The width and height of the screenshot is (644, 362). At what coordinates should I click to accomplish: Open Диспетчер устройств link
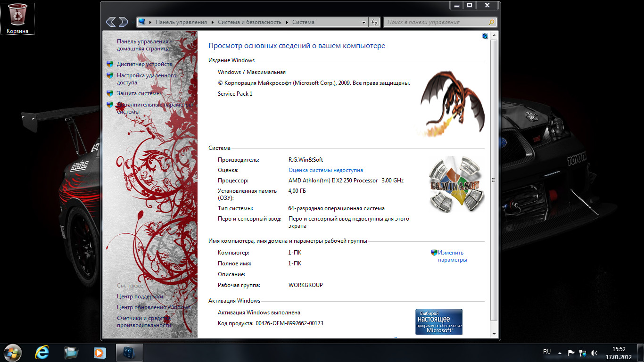(144, 64)
